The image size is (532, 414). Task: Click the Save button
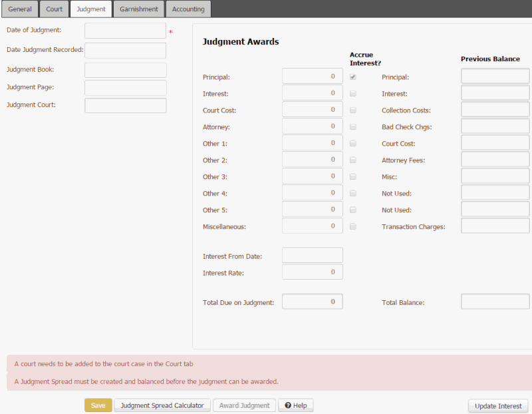pos(98,405)
